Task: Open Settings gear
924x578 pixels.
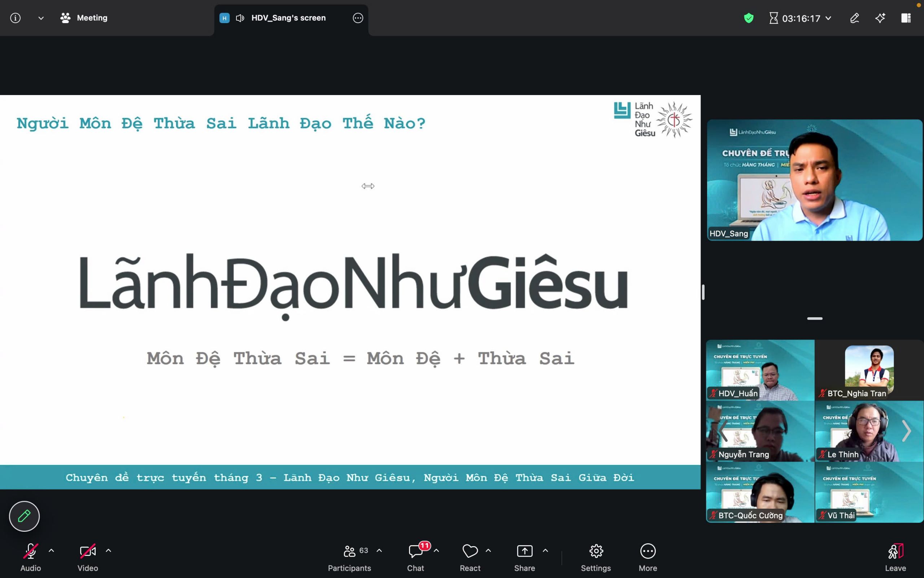Action: [x=596, y=557]
